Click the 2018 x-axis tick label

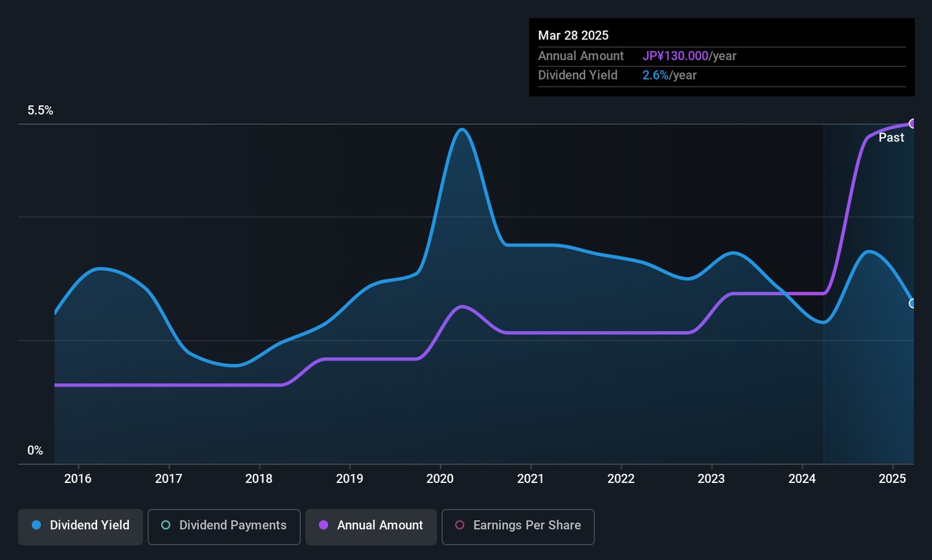coord(259,479)
